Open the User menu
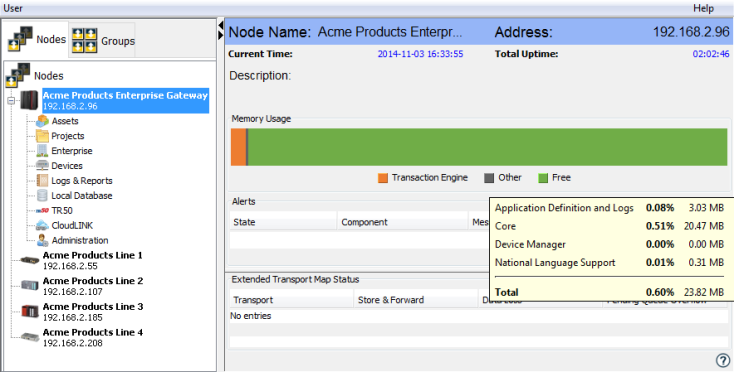Viewport: 734px width, 372px height. [x=13, y=8]
